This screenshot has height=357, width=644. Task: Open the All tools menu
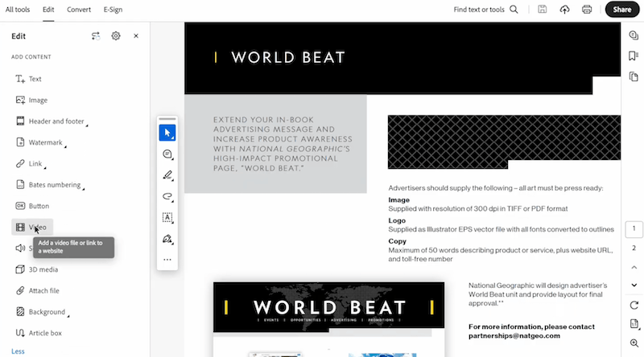tap(18, 10)
